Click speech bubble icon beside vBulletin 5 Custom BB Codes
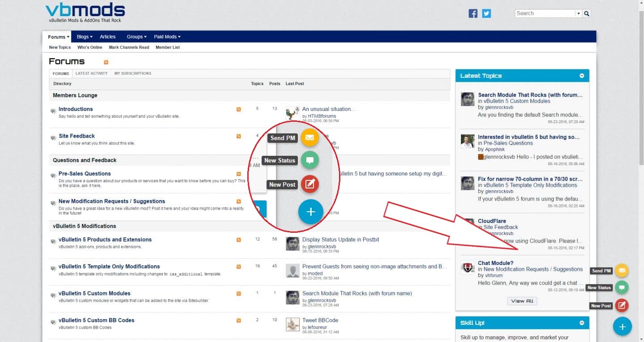 (x=53, y=322)
